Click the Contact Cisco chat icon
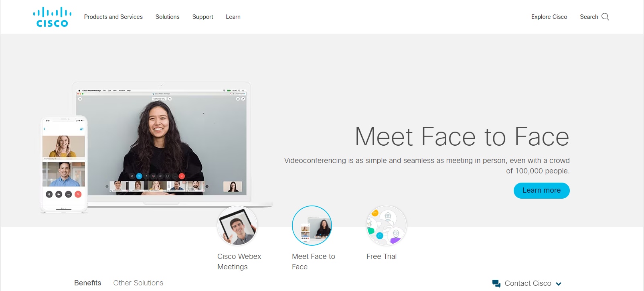The width and height of the screenshot is (644, 291). point(496,283)
